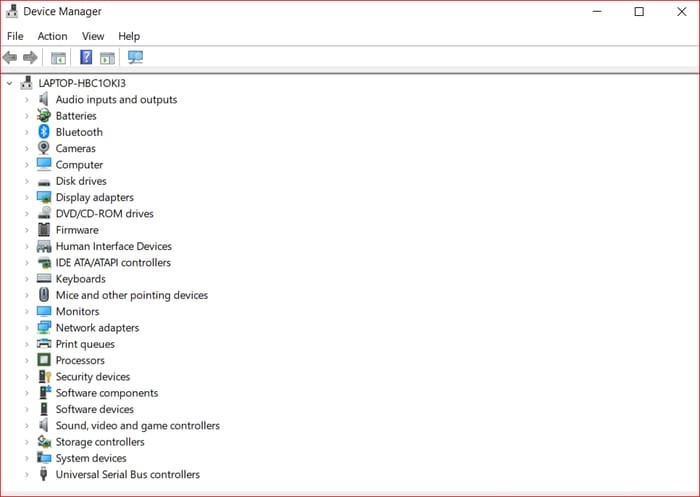Close the Device Manager window
The width and height of the screenshot is (700, 497).
pos(681,12)
